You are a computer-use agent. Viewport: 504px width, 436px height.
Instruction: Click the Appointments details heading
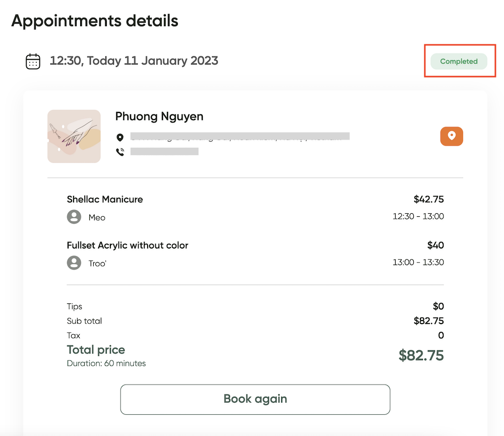tap(95, 21)
